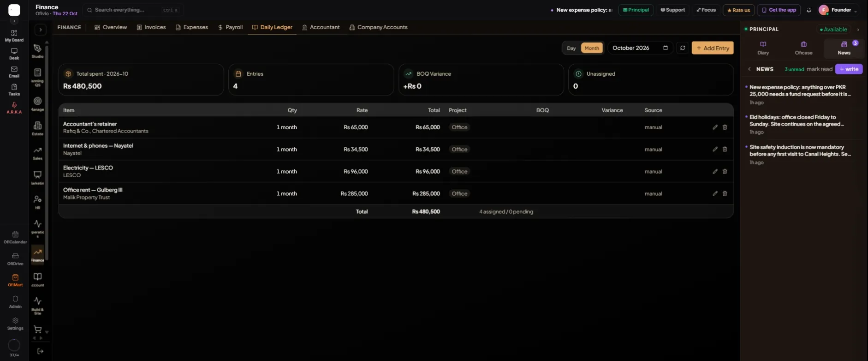
Task: Refresh the ledger with the reload icon
Action: (683, 48)
